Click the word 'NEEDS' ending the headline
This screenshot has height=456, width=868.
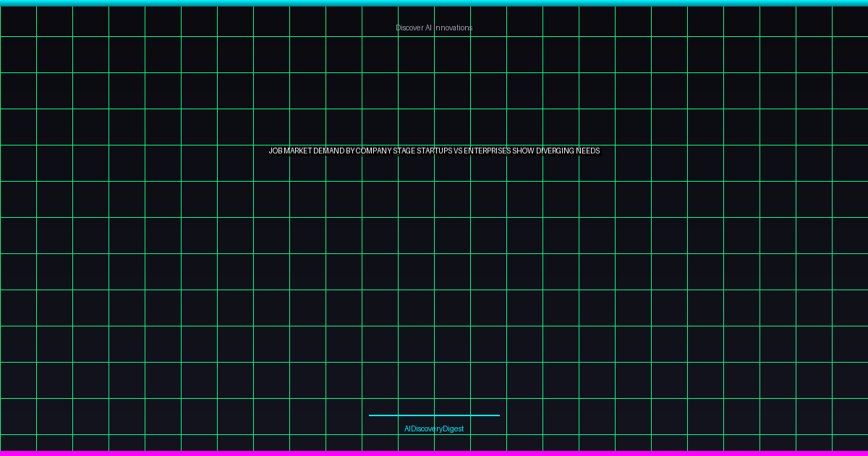(588, 151)
